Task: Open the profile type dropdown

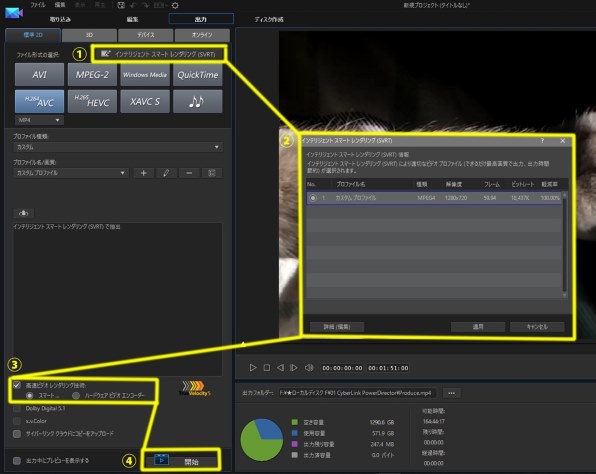Action: click(x=117, y=147)
